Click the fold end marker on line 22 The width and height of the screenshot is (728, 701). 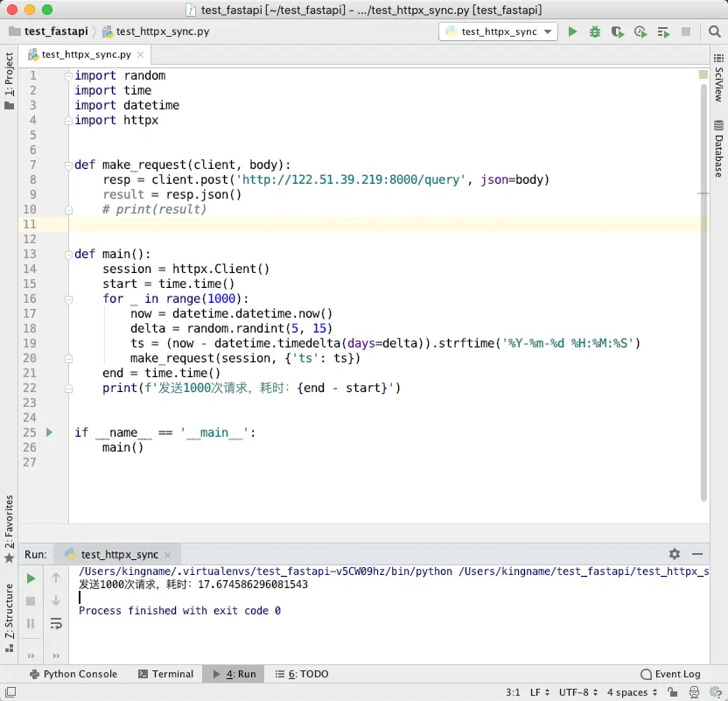(68, 388)
